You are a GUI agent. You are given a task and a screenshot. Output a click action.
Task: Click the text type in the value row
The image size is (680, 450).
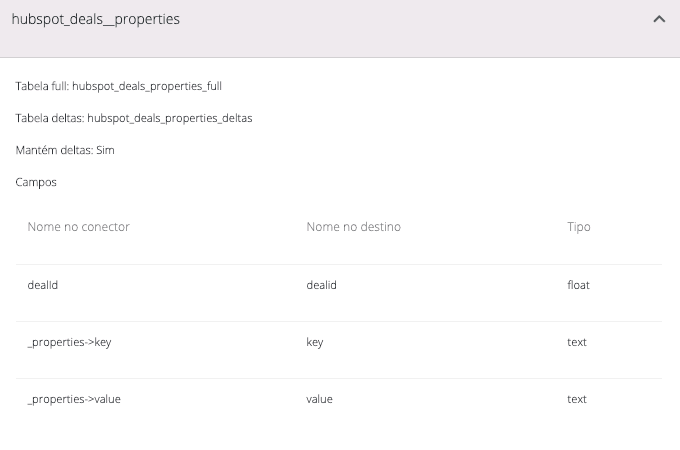[577, 399]
